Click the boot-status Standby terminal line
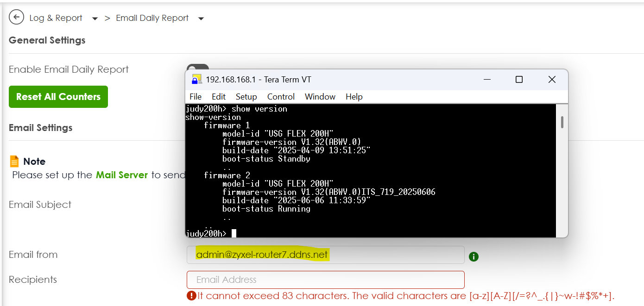The image size is (644, 306). [266, 159]
